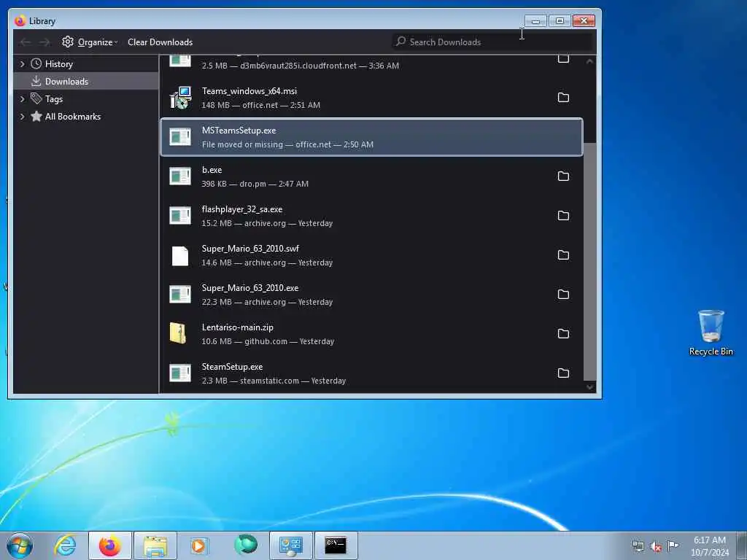Open the control panel taskbar icon
This screenshot has height=560, width=747.
[x=291, y=545]
